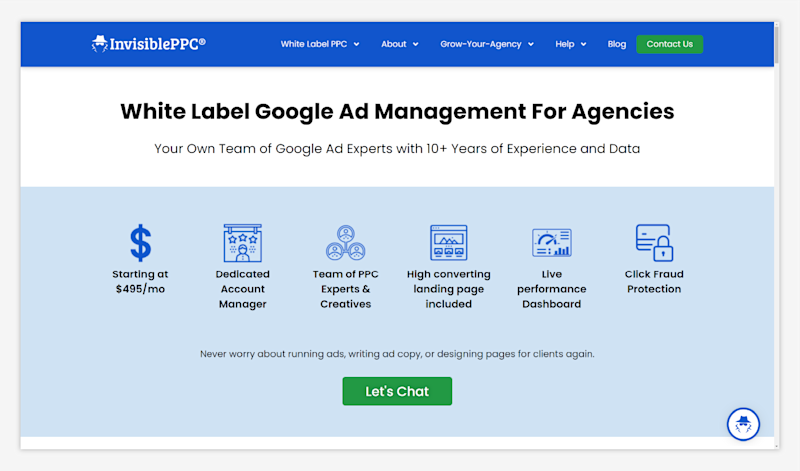This screenshot has width=800, height=471.
Task: Click 'Click Fraud Protection' label
Action: [654, 282]
